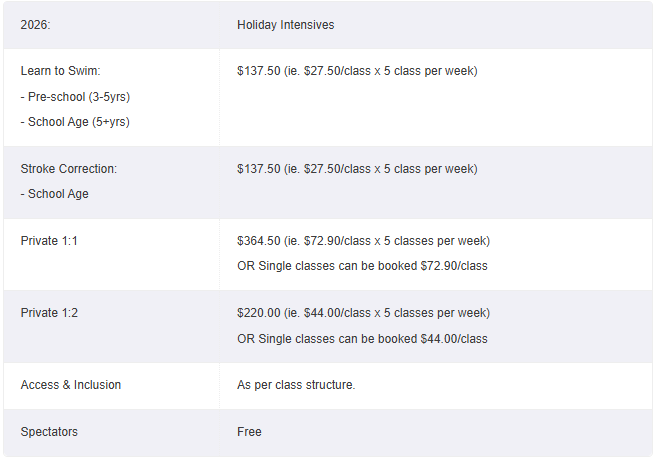The height and width of the screenshot is (460, 656).
Task: Click the "School Age (5+yrs)" line
Action: click(75, 122)
